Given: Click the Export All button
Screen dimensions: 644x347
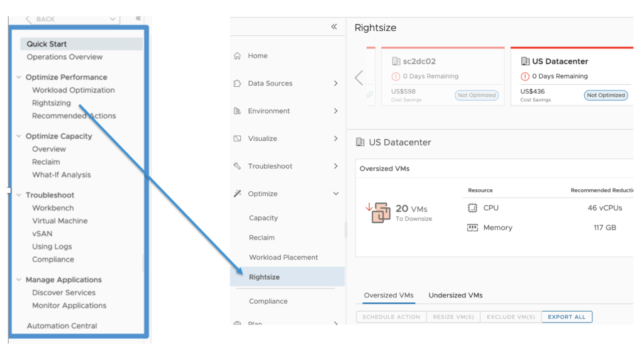Looking at the screenshot, I should 567,317.
